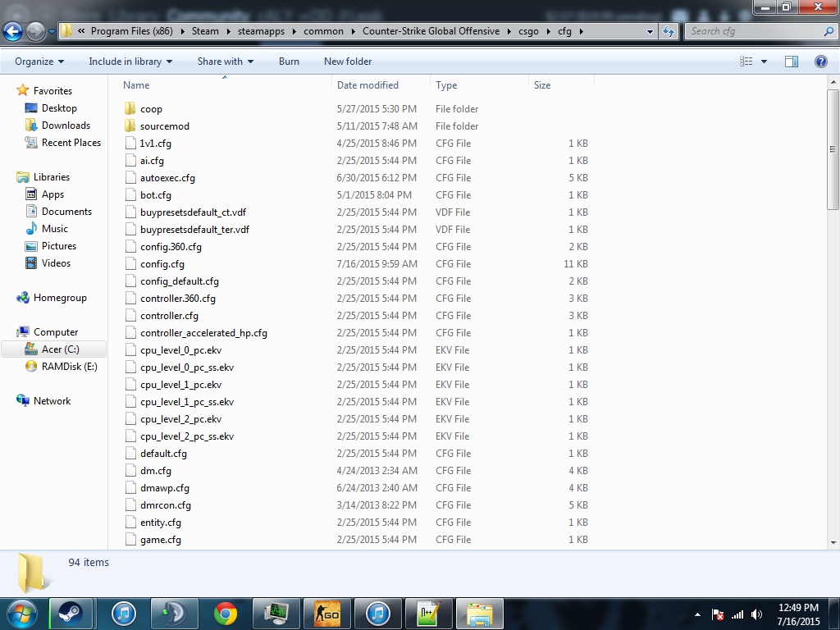Open Help with the question mark icon
840x630 pixels.
pyautogui.click(x=820, y=62)
